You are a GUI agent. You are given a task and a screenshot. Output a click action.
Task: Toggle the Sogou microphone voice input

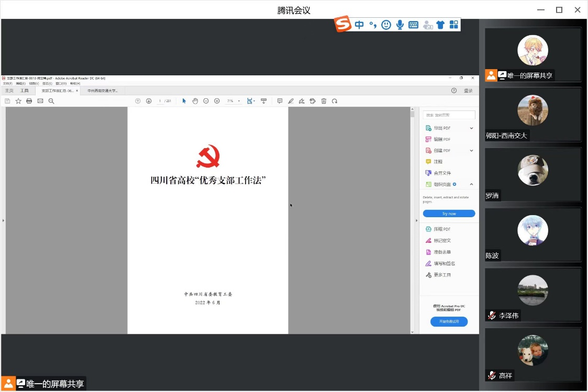[400, 25]
